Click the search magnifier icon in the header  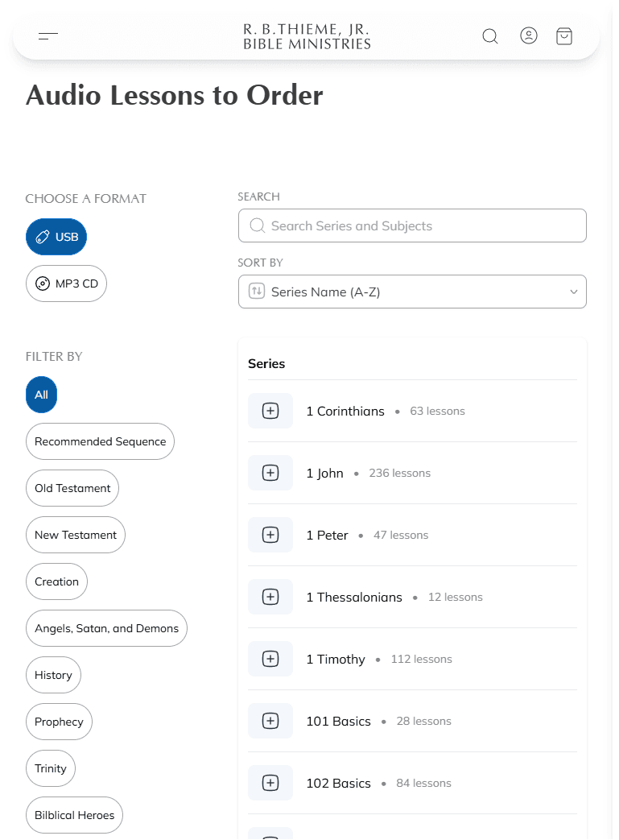pos(490,35)
